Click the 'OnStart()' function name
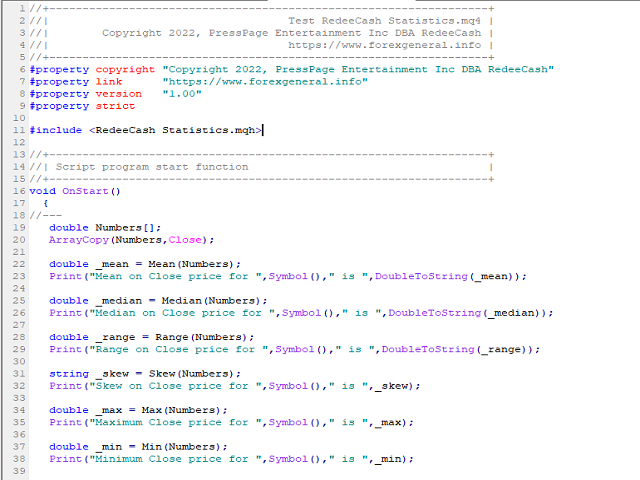The image size is (640, 480). pyautogui.click(x=91, y=191)
